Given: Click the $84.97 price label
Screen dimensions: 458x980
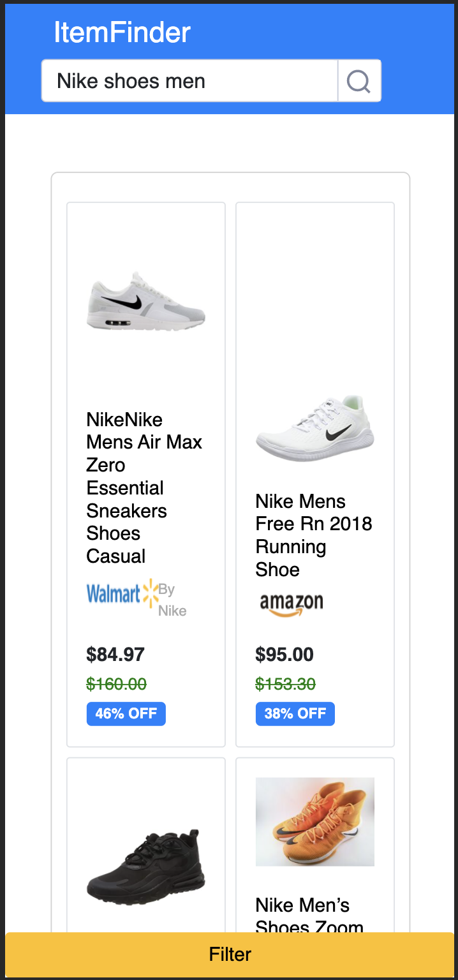Looking at the screenshot, I should coord(115,654).
